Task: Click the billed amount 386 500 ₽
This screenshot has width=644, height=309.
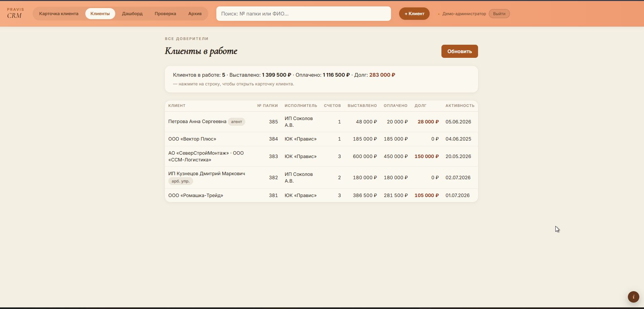Action: pyautogui.click(x=365, y=195)
